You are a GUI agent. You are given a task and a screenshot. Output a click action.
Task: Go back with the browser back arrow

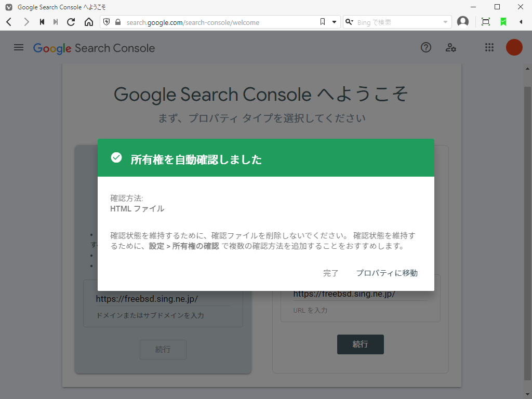9,22
